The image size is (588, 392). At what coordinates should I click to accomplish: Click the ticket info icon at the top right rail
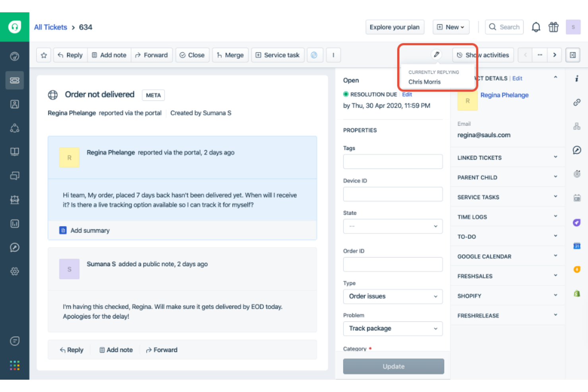pyautogui.click(x=577, y=78)
